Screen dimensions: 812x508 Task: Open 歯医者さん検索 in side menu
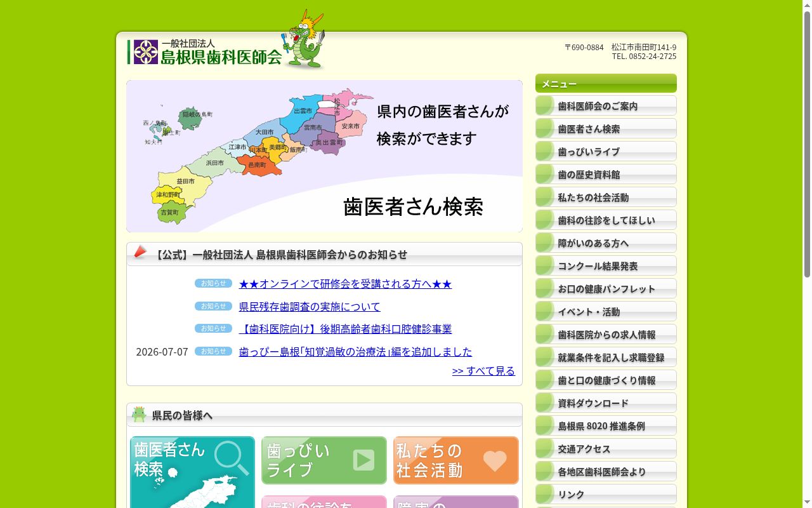click(x=606, y=128)
